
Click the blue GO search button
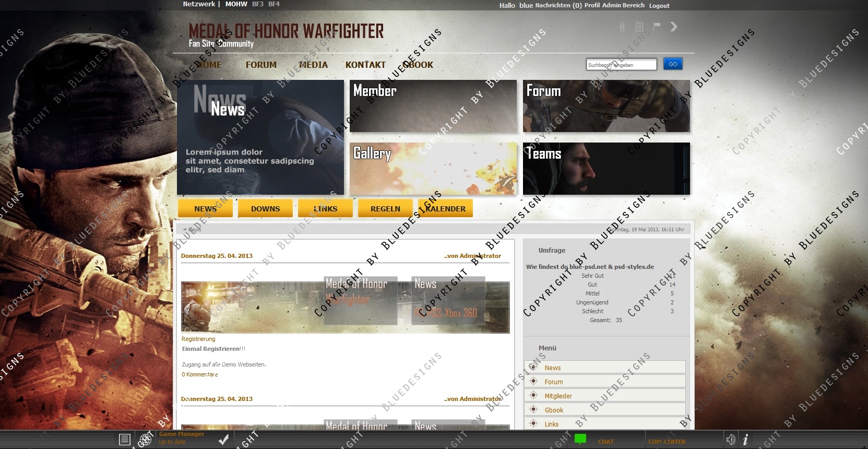tap(673, 64)
